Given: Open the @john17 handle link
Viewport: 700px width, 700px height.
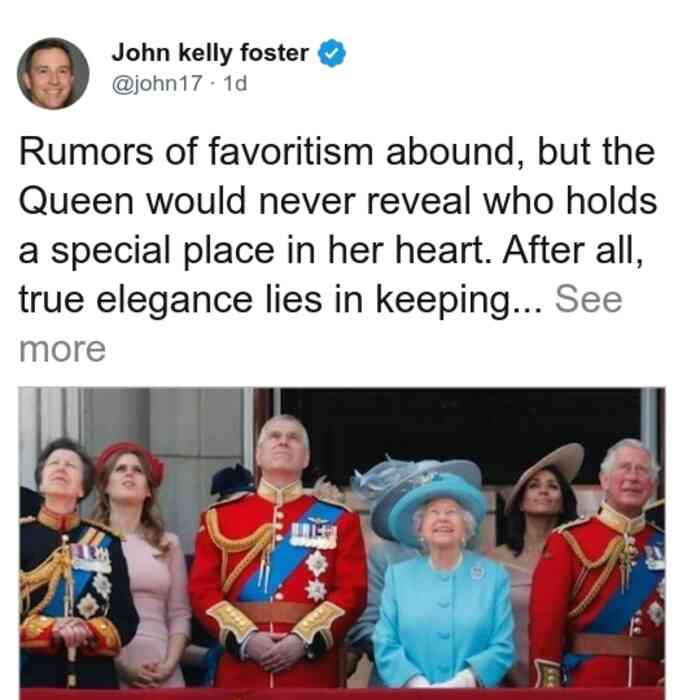Looking at the screenshot, I should 157,83.
